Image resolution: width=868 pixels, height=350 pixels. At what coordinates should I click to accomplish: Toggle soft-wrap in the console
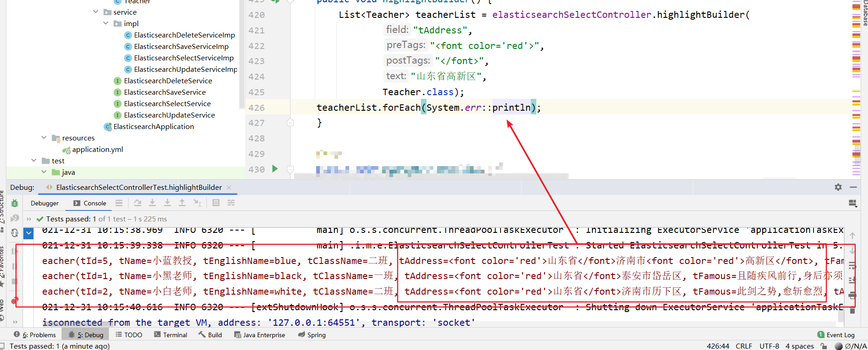coord(852,265)
